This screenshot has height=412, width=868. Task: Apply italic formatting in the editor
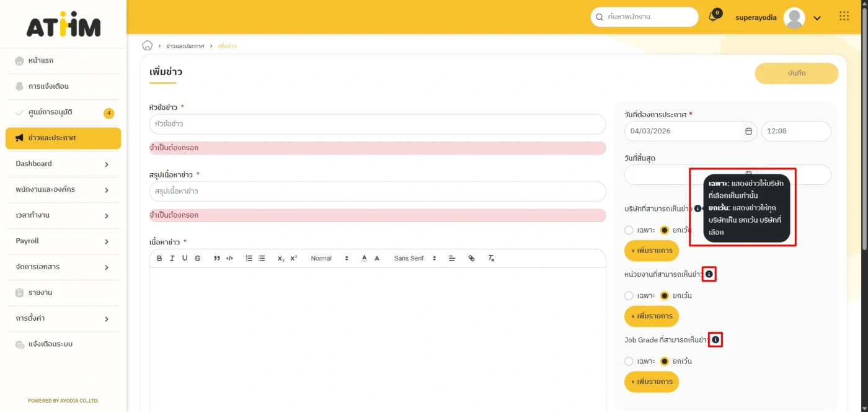click(x=172, y=258)
